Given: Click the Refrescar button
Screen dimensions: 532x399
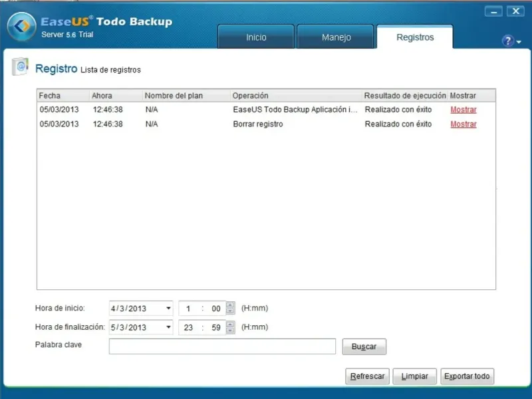Looking at the screenshot, I should [367, 376].
